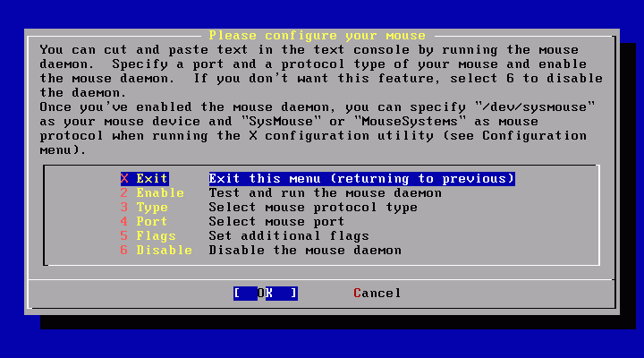Select the Type menu entry

[x=268, y=208]
